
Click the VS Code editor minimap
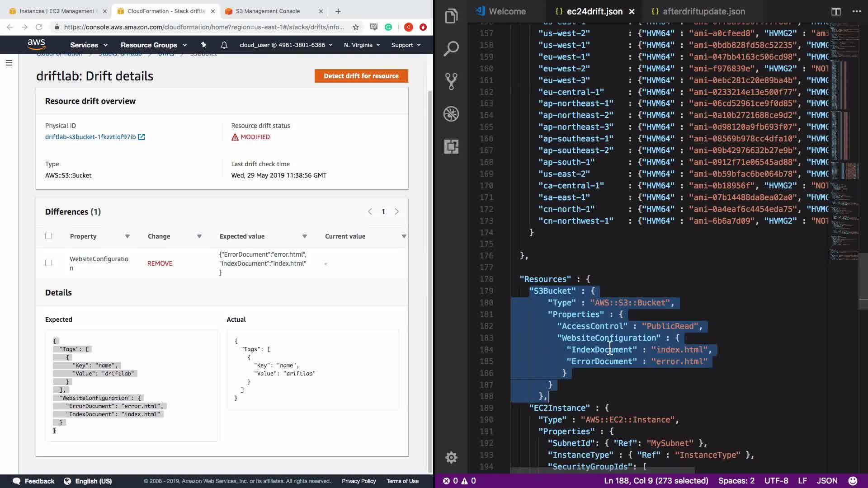[843, 136]
